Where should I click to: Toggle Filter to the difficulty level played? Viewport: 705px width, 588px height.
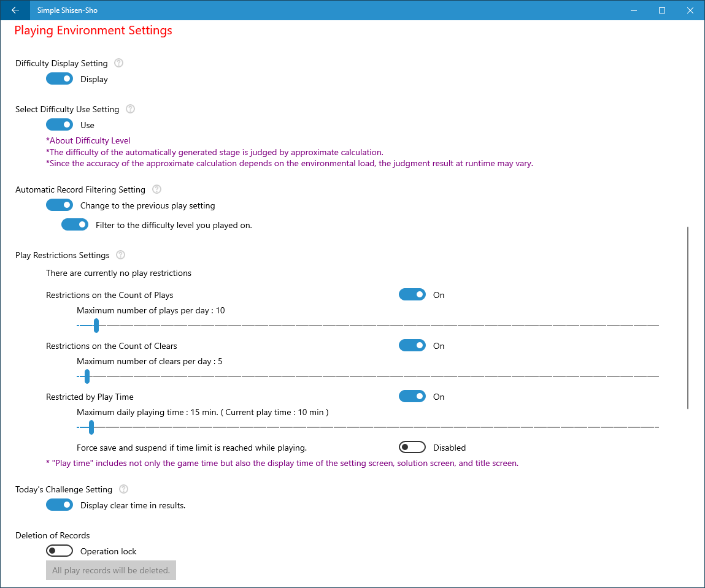(x=75, y=224)
